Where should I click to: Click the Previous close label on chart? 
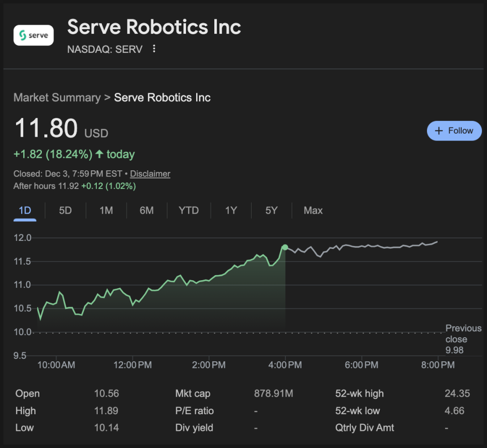tap(463, 334)
